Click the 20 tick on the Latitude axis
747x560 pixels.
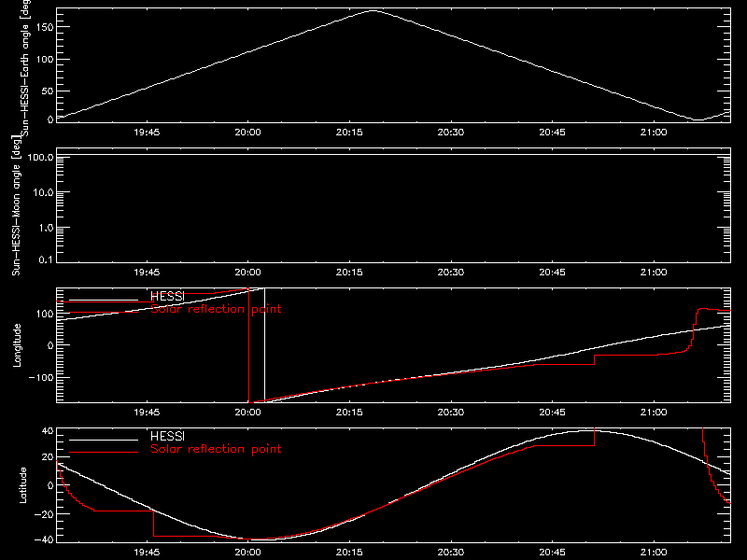pyautogui.click(x=48, y=457)
